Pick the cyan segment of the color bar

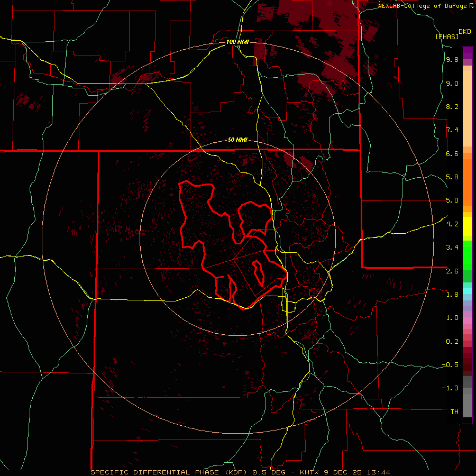(467, 290)
